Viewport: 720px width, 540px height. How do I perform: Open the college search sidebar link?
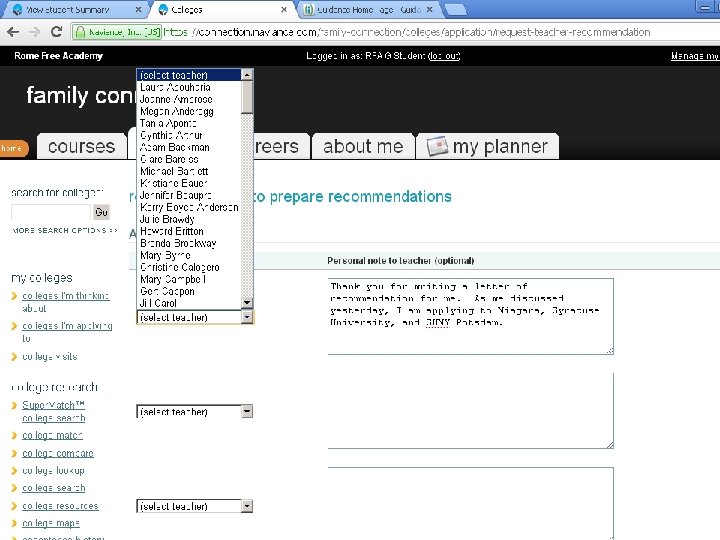[x=54, y=488]
